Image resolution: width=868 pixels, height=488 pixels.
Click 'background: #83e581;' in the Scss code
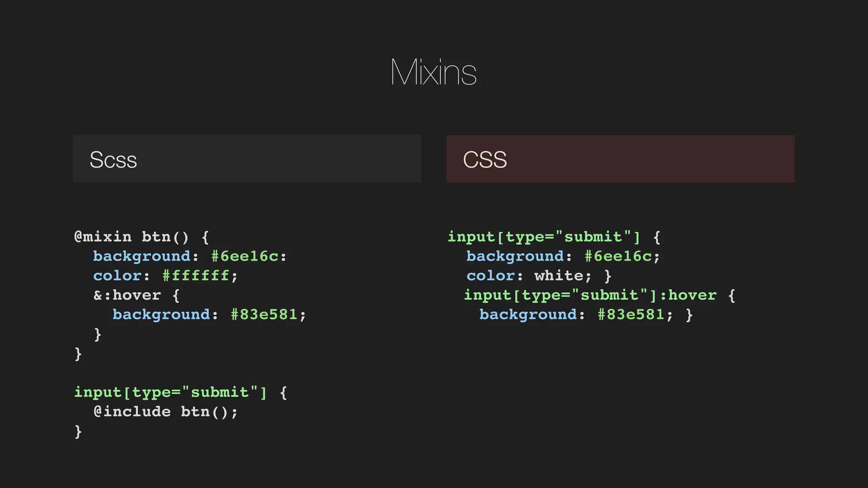pos(209,315)
